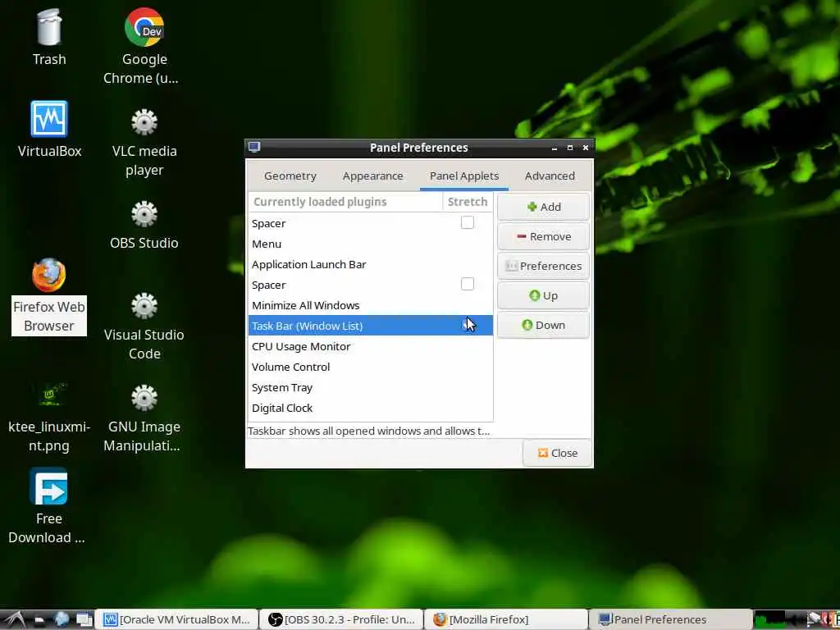The height and width of the screenshot is (630, 840).
Task: Select GNU Image Manipulation desktop icon
Action: click(x=144, y=398)
